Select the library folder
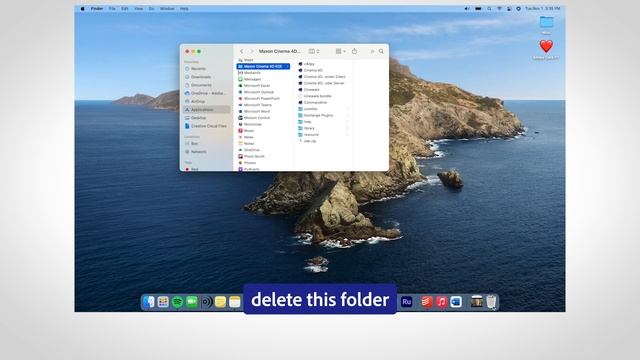This screenshot has width=640, height=360. coord(309,128)
